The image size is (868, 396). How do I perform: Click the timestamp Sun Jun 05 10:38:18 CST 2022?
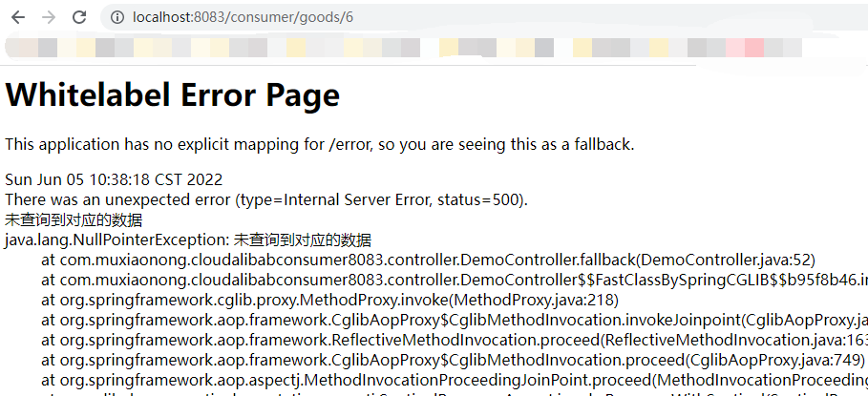click(x=114, y=179)
